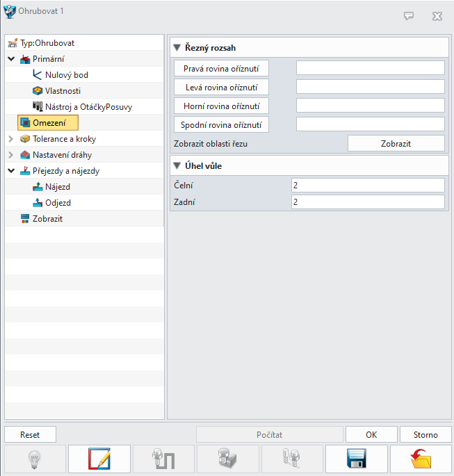The width and height of the screenshot is (454, 476).
Task: Collapse the Přejezdy a nájezdy node
Action: [11, 171]
